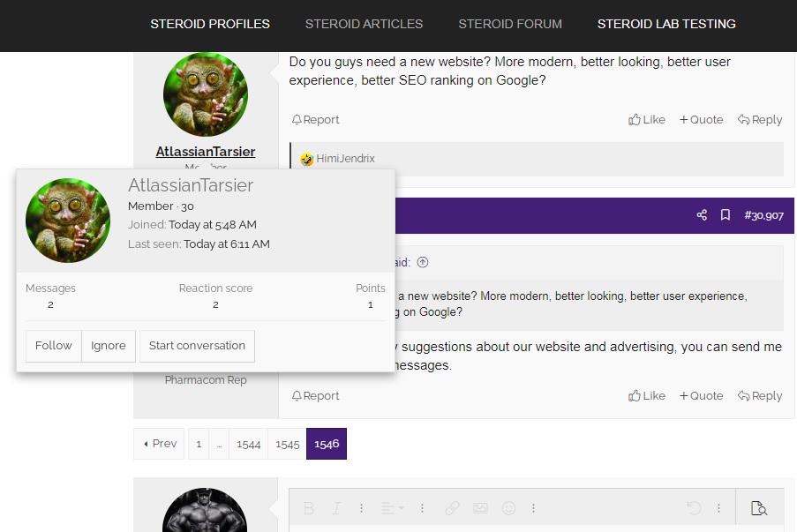Like the Pharmacom Rep's post
797x532 pixels.
[x=647, y=396]
